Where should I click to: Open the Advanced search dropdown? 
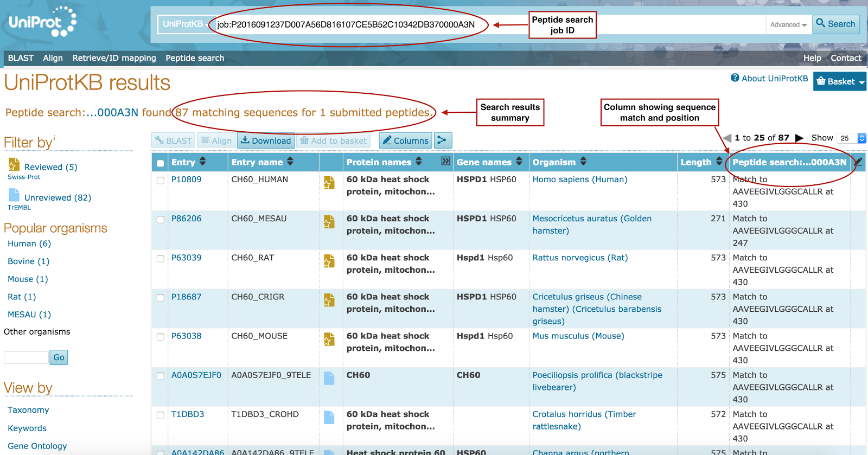(x=788, y=24)
